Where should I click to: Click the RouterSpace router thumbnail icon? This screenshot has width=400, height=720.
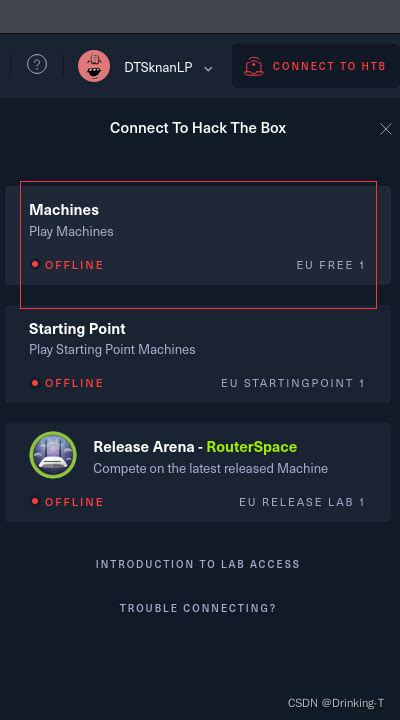(53, 455)
